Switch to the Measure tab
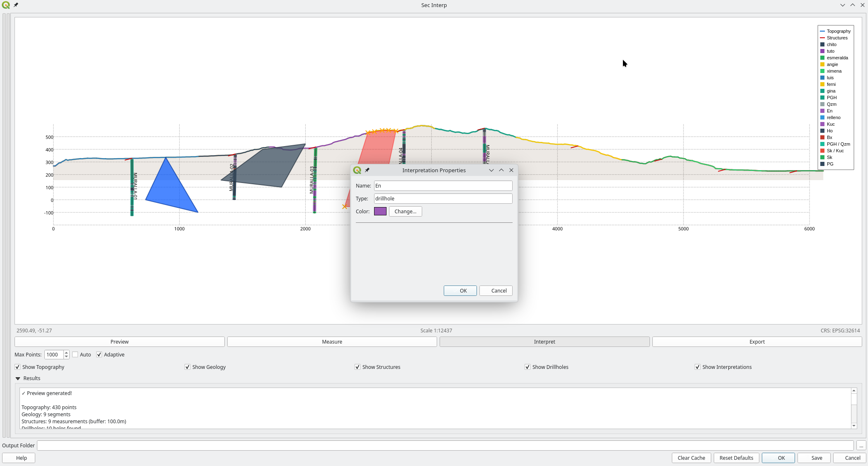The image size is (868, 466). [x=332, y=342]
